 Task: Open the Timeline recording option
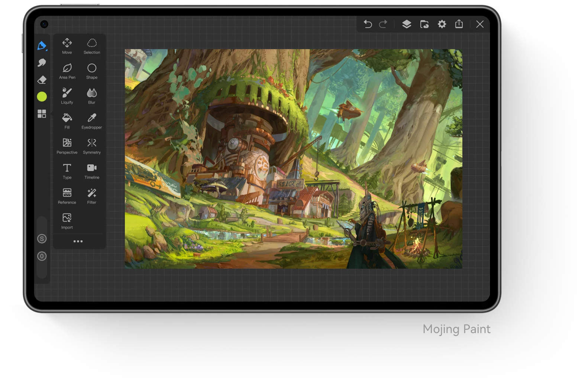pos(92,171)
